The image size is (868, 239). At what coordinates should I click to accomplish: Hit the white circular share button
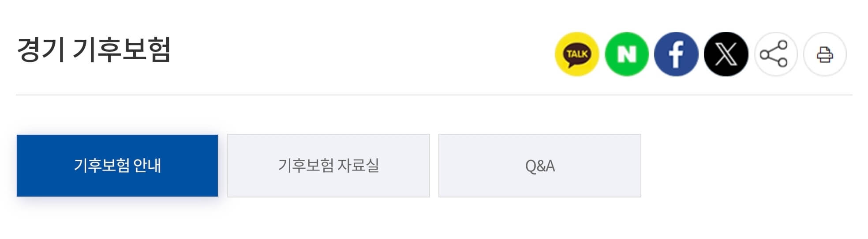[775, 54]
